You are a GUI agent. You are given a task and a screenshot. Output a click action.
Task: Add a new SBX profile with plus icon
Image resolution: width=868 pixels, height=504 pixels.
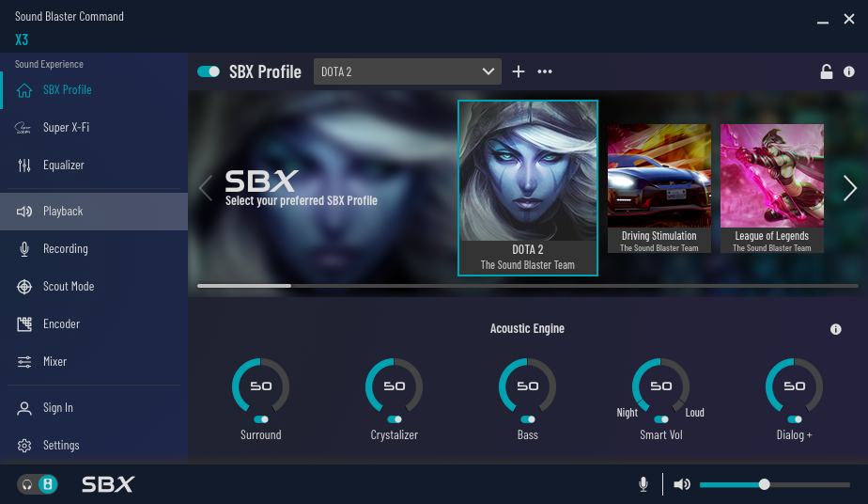point(519,71)
